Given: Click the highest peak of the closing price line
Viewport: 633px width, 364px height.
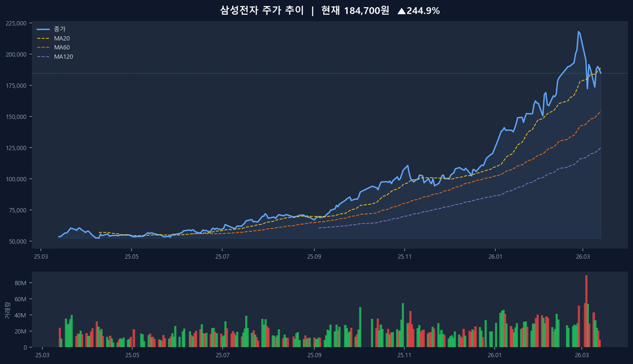Looking at the screenshot, I should click(x=579, y=32).
